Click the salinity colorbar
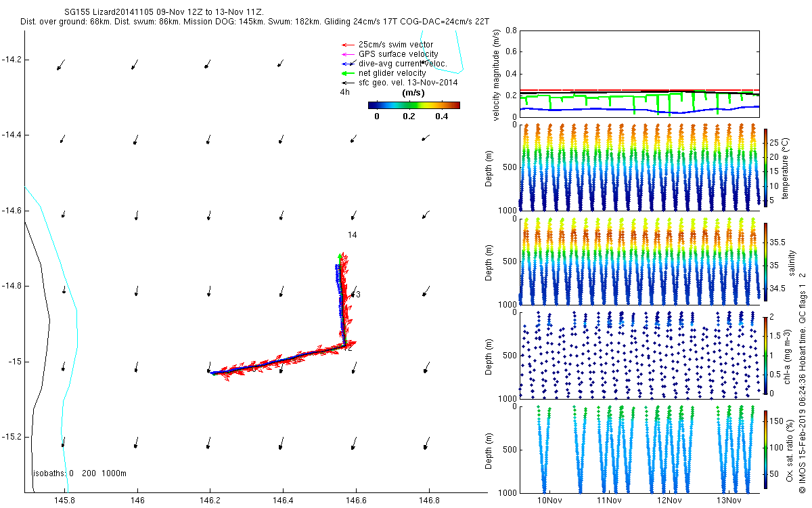The width and height of the screenshot is (812, 508). (x=766, y=261)
